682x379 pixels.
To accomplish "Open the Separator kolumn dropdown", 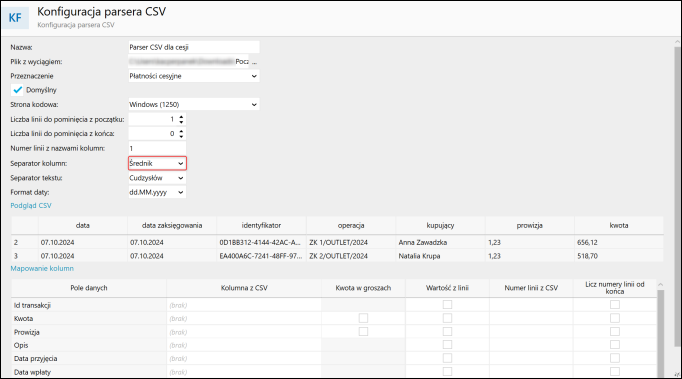I will click(x=157, y=163).
